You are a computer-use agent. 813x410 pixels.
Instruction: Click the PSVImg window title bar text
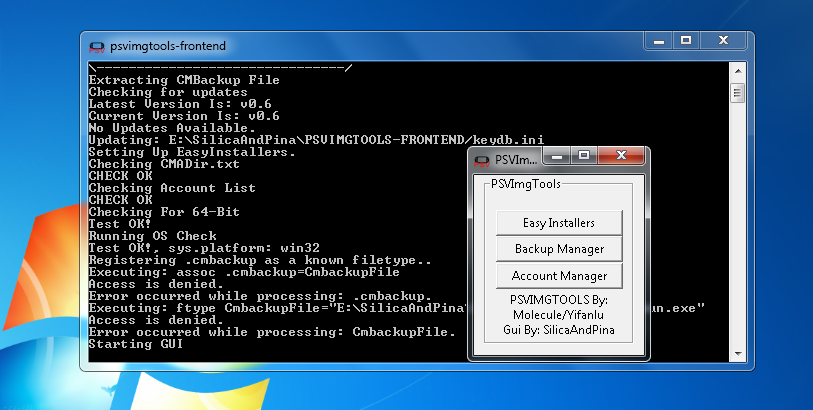click(x=517, y=159)
